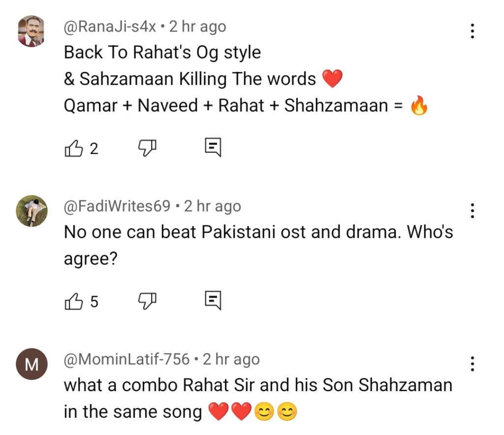504x435 pixels.
Task: Tap the like count 5 on second comment
Action: (x=94, y=301)
